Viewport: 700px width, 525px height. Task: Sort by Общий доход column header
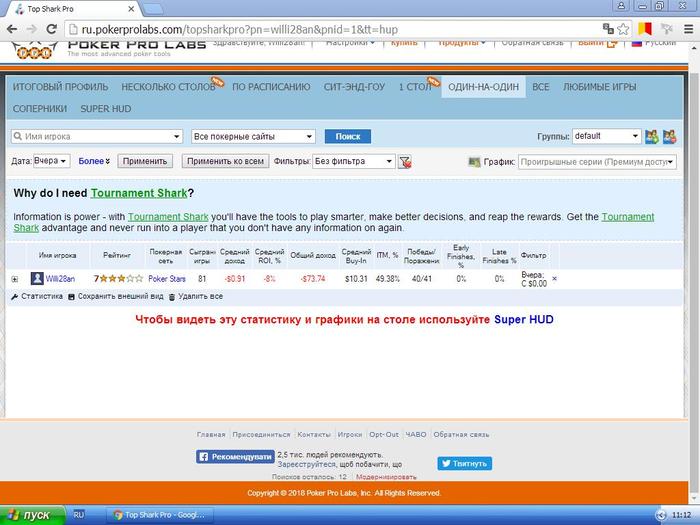pyautogui.click(x=313, y=255)
